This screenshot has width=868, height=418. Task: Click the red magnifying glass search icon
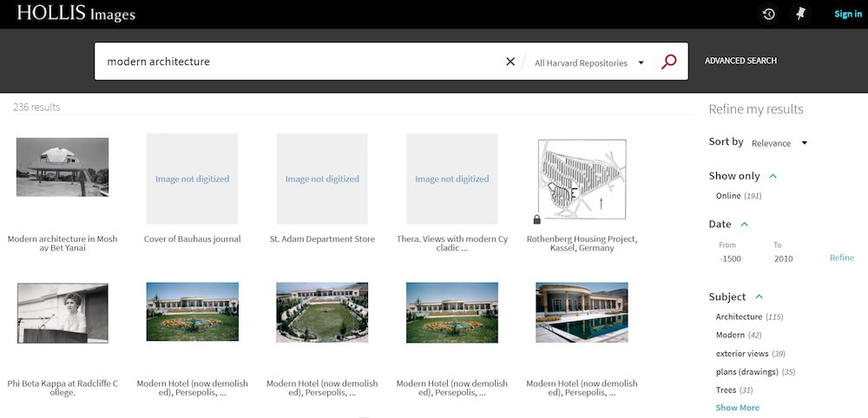coord(668,62)
